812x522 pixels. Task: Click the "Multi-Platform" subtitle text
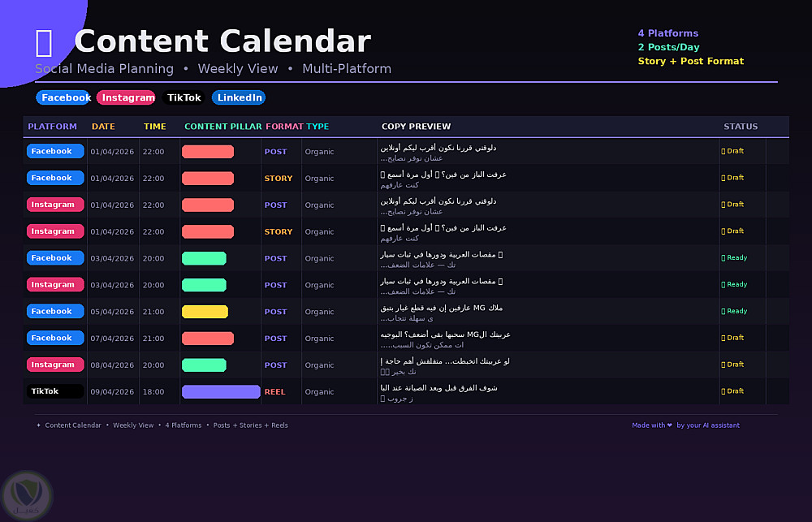(347, 69)
